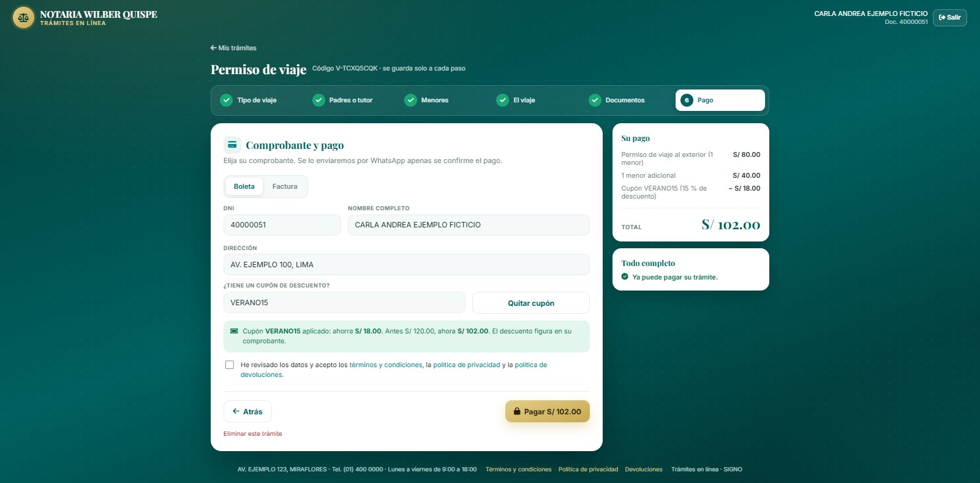Click the green check icon beside Ya puede pagar
This screenshot has height=483, width=980.
625,276
